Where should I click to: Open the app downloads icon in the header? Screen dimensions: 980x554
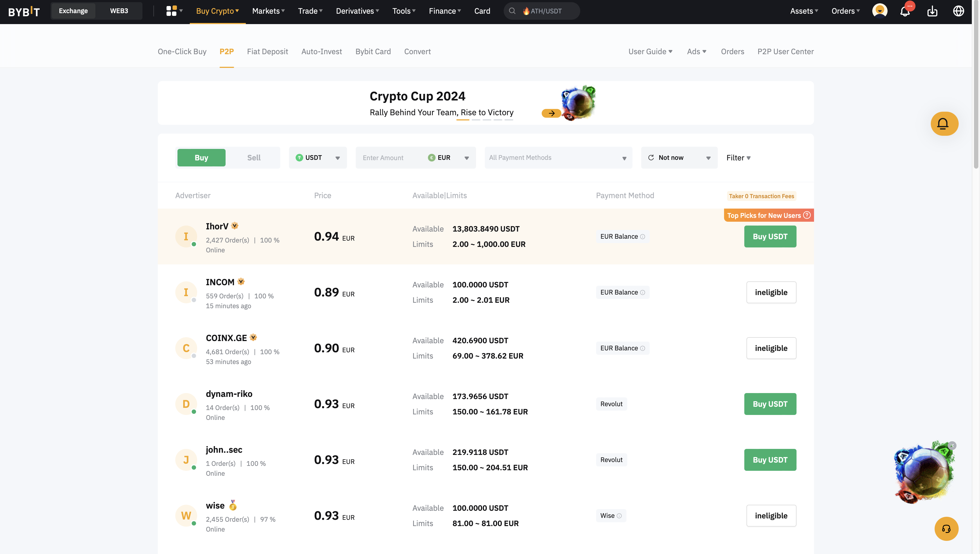932,11
